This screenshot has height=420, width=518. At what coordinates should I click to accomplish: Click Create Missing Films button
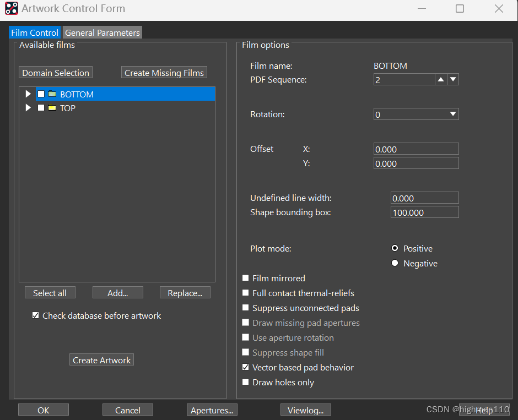[164, 73]
